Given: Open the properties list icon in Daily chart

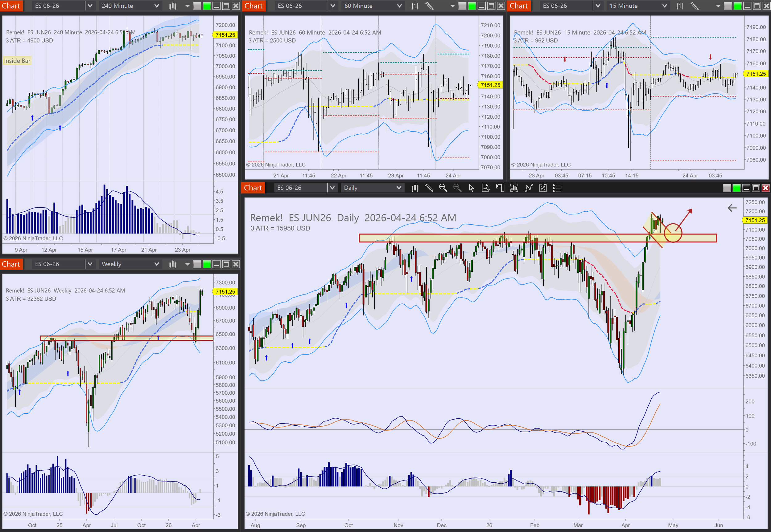Looking at the screenshot, I should pos(557,188).
